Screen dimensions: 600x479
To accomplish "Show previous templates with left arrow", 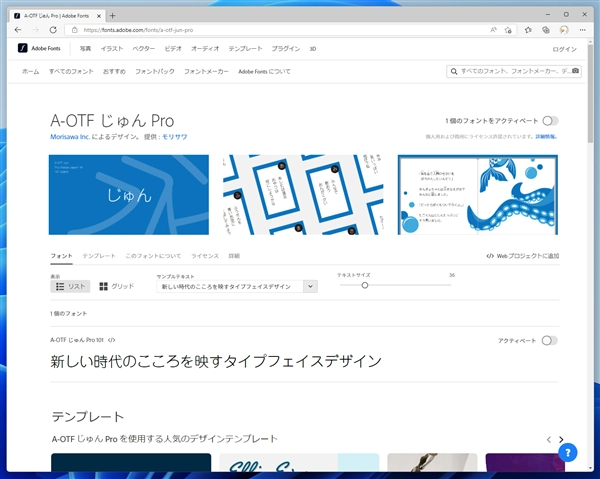I will 549,440.
